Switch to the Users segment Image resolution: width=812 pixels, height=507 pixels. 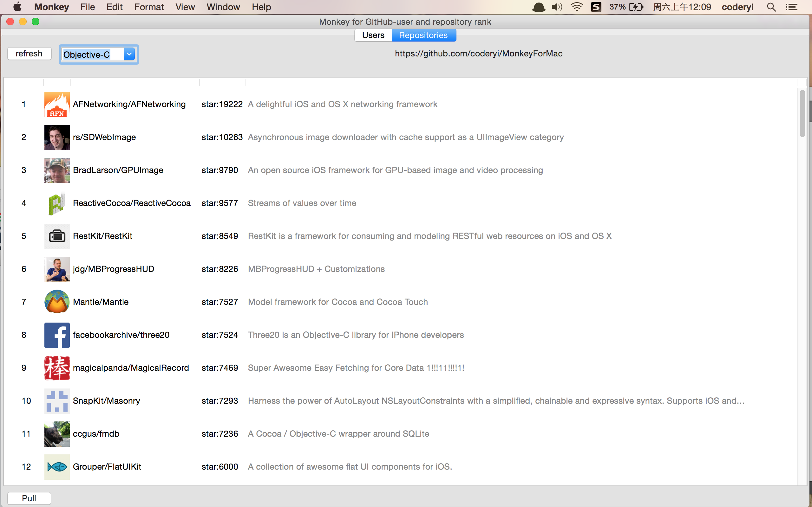[373, 35]
